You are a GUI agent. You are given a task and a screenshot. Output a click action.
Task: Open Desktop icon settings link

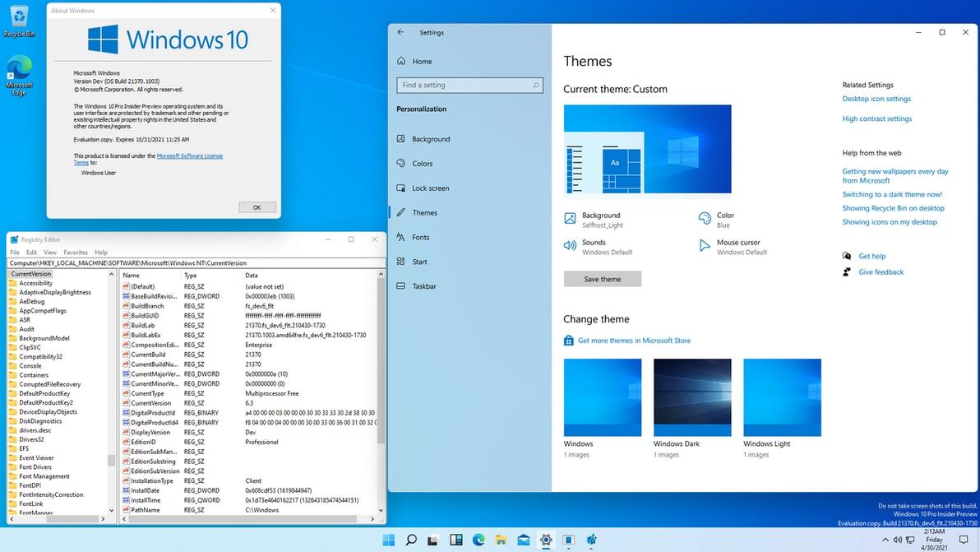coord(876,99)
